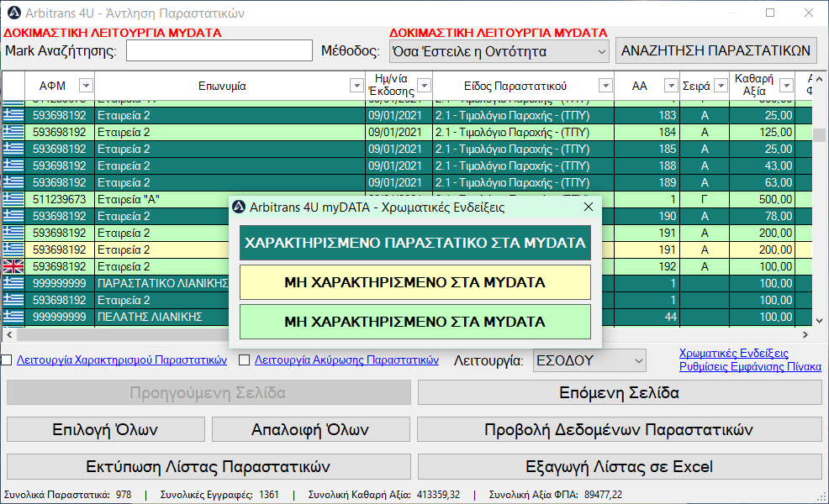Select the flag icon in the AA 188 row

(13, 165)
